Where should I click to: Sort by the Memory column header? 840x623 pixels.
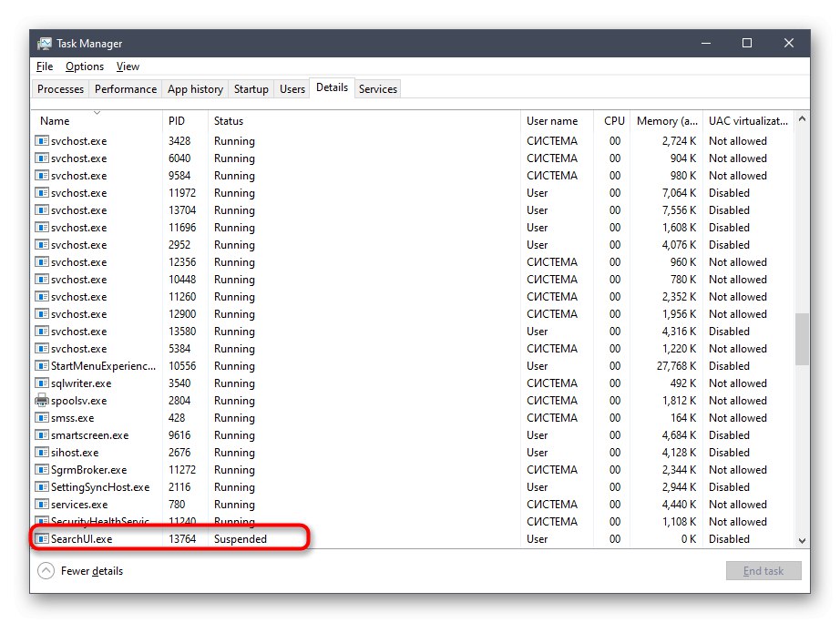tap(667, 120)
